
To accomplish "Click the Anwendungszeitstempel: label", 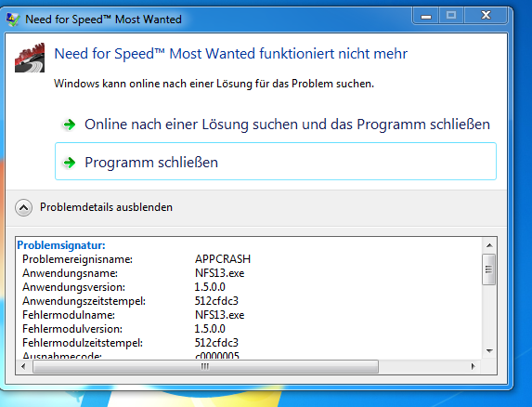I will [84, 301].
